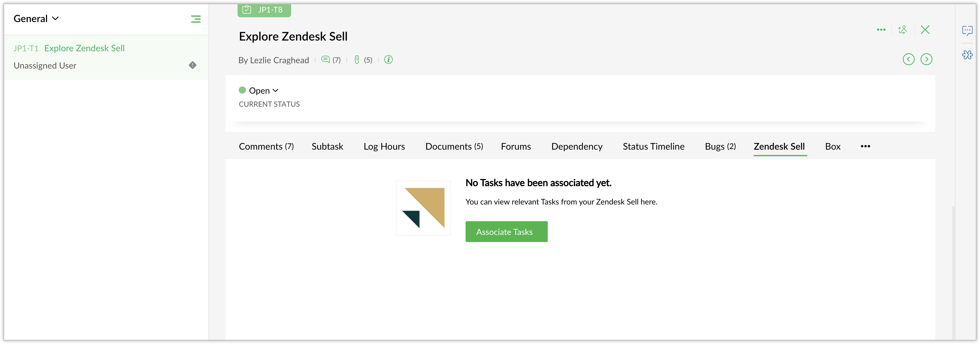
Task: Go to previous task arrow
Action: pos(909,59)
